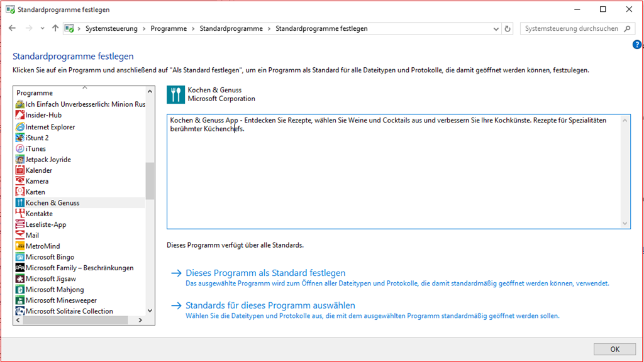This screenshot has width=644, height=362.
Task: Click program list scroll-left arrow
Action: click(x=18, y=320)
